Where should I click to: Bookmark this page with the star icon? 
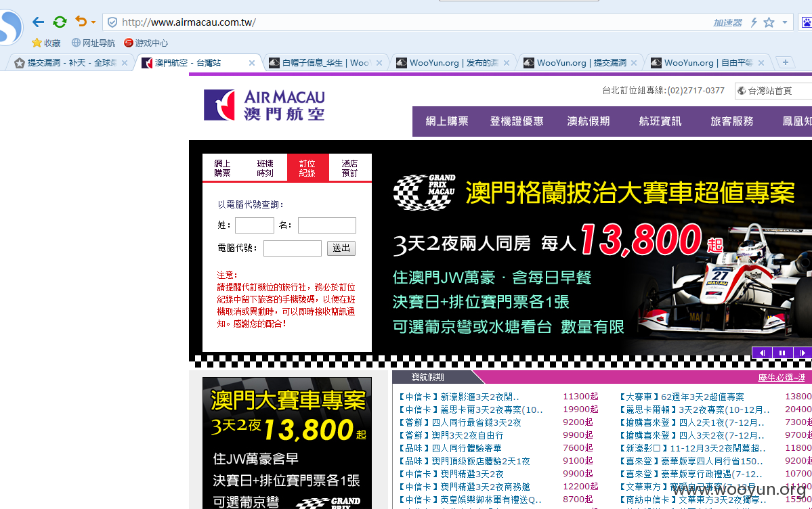click(x=769, y=22)
